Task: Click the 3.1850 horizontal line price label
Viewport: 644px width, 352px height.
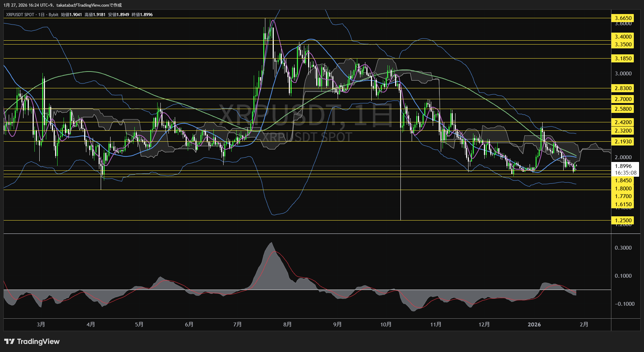Action: [623, 59]
